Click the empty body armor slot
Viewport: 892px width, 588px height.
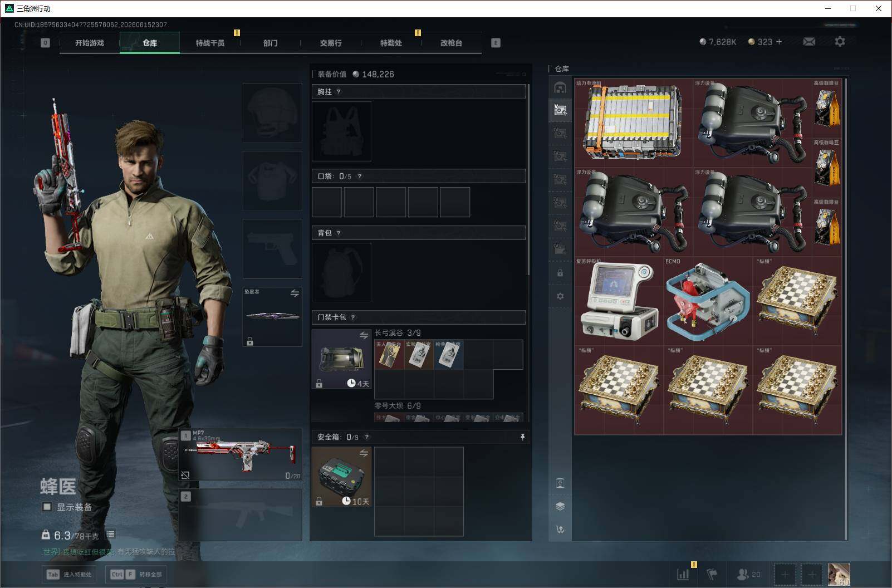point(272,180)
